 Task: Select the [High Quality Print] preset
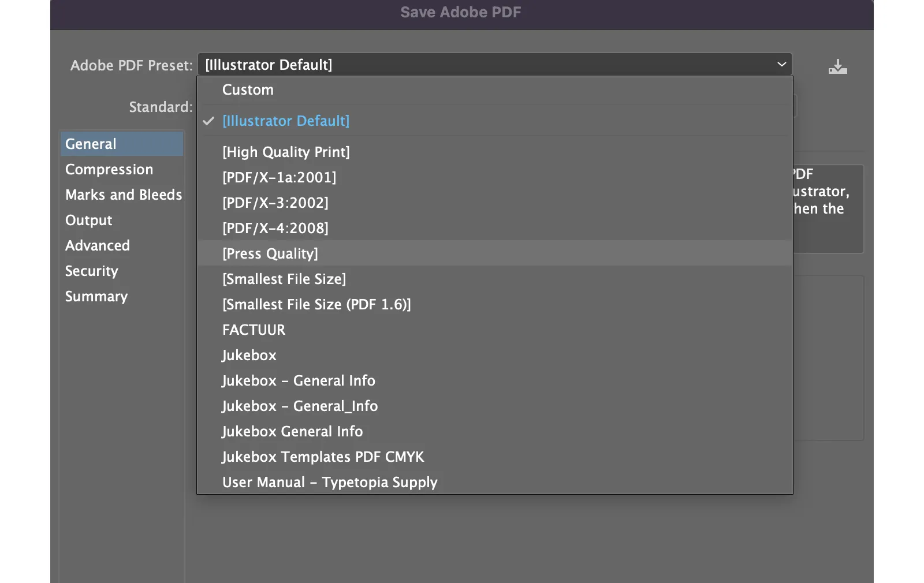tap(286, 152)
